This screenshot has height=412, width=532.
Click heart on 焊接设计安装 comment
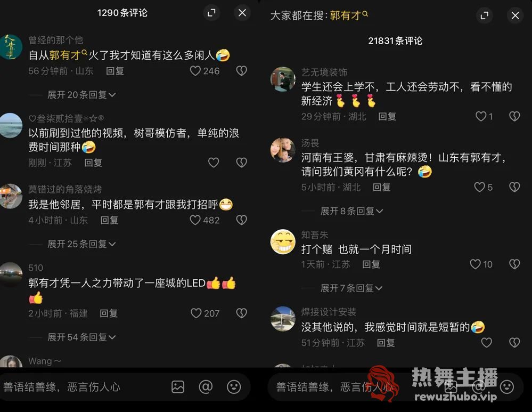point(487,342)
